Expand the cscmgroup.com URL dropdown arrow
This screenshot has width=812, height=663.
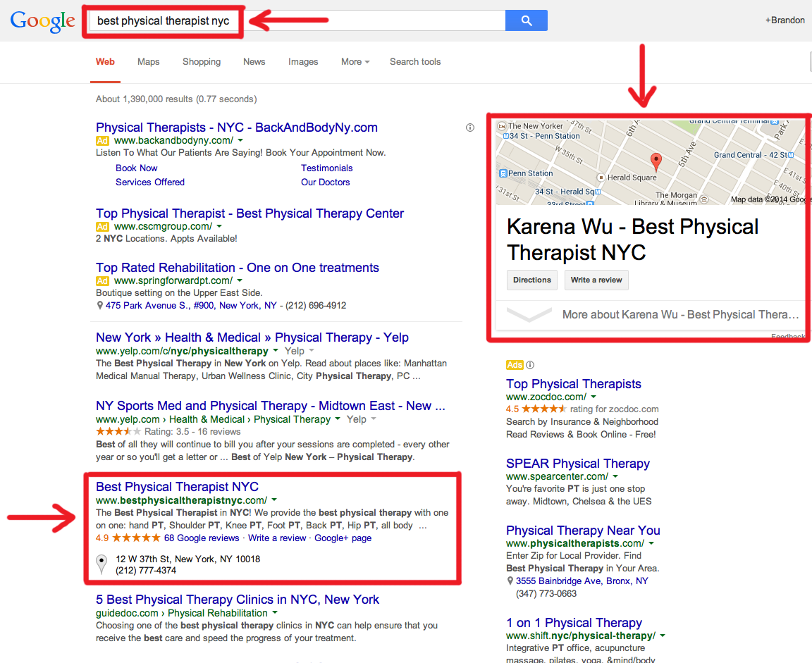(219, 226)
